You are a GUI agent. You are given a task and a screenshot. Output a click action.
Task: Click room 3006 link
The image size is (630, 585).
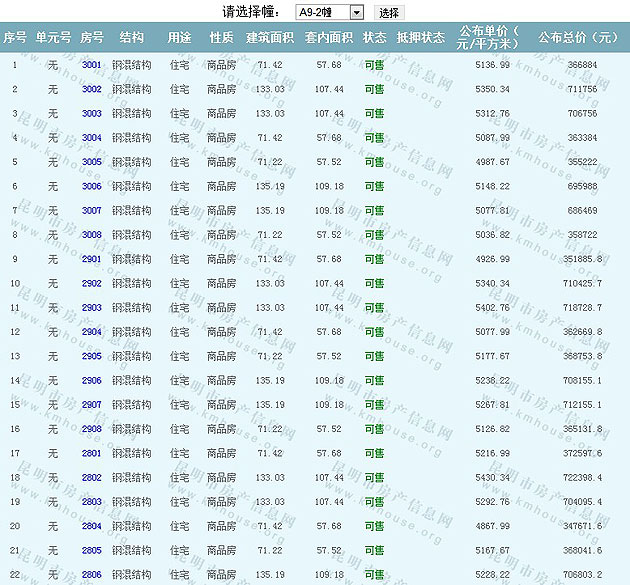click(x=92, y=186)
